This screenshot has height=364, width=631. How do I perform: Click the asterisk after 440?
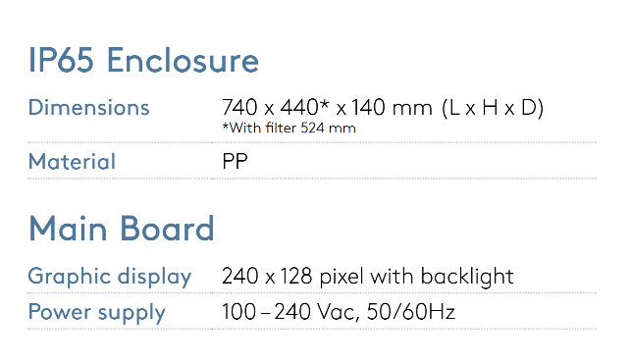(325, 103)
